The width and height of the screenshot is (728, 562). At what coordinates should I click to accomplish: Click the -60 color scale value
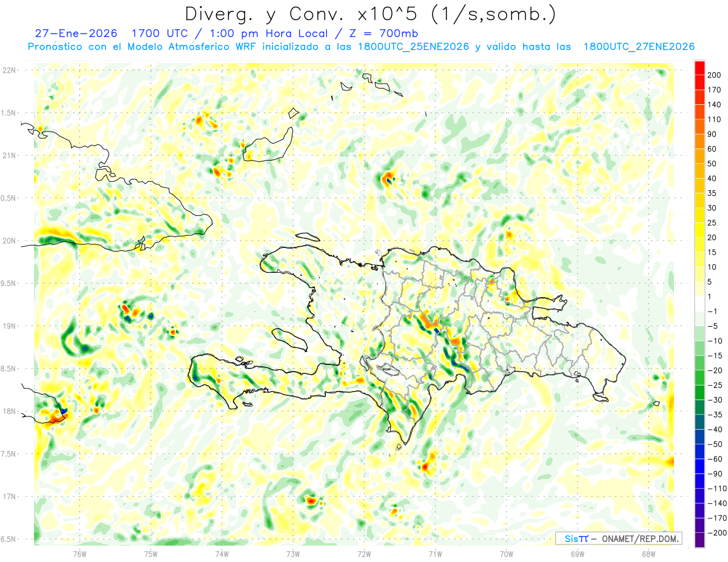point(714,459)
